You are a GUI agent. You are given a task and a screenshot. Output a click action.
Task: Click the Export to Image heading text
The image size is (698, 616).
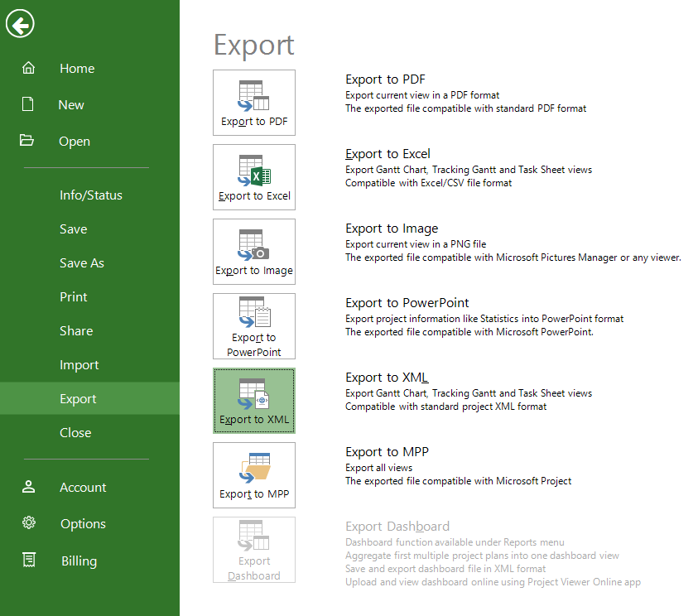point(392,229)
